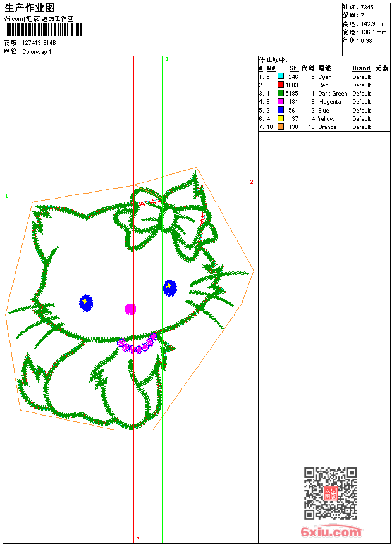This screenshot has width=392, height=544.
Task: Select the stitch total value '7345'
Action: pyautogui.click(x=367, y=8)
